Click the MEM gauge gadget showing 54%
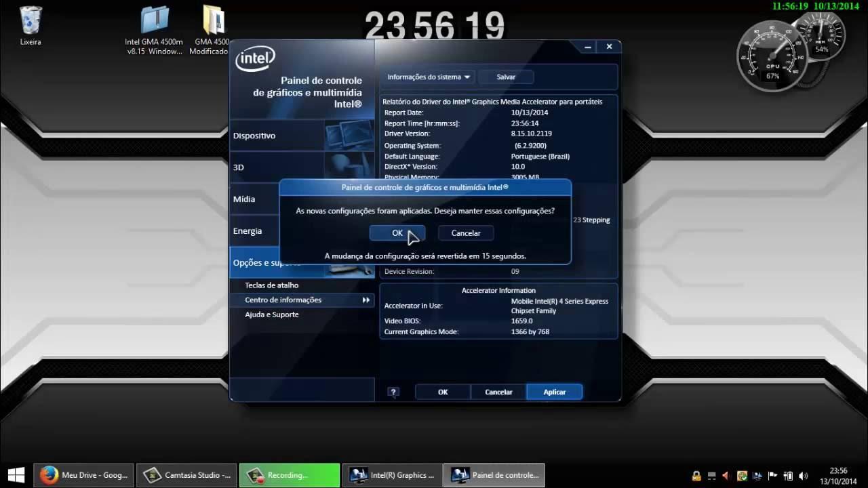This screenshot has width=868, height=488. (821, 35)
